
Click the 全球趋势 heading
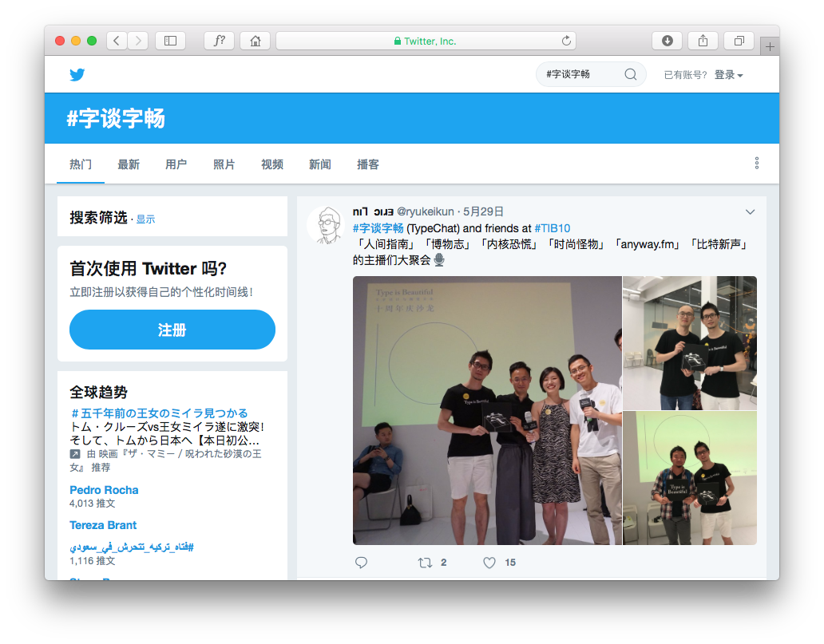pos(99,393)
